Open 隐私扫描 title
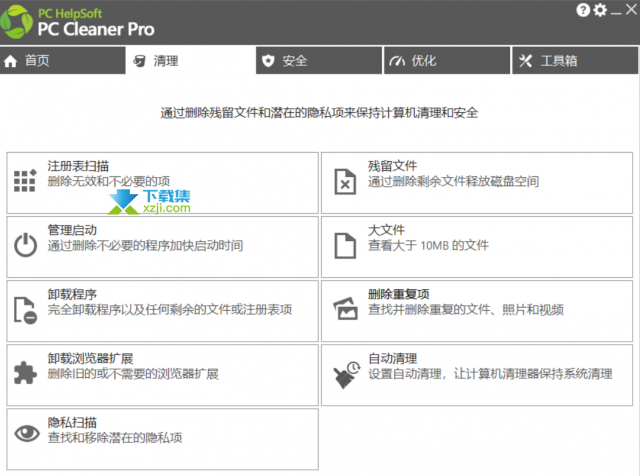This screenshot has width=640, height=476. point(72,423)
